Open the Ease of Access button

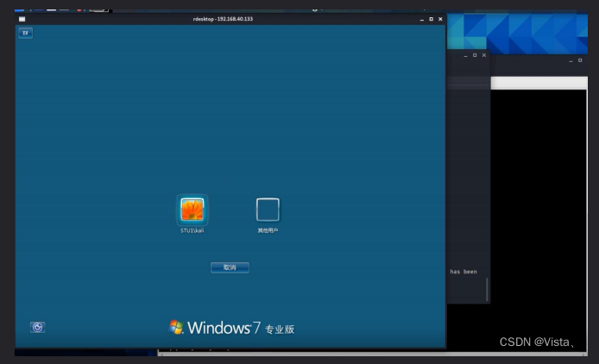(37, 327)
